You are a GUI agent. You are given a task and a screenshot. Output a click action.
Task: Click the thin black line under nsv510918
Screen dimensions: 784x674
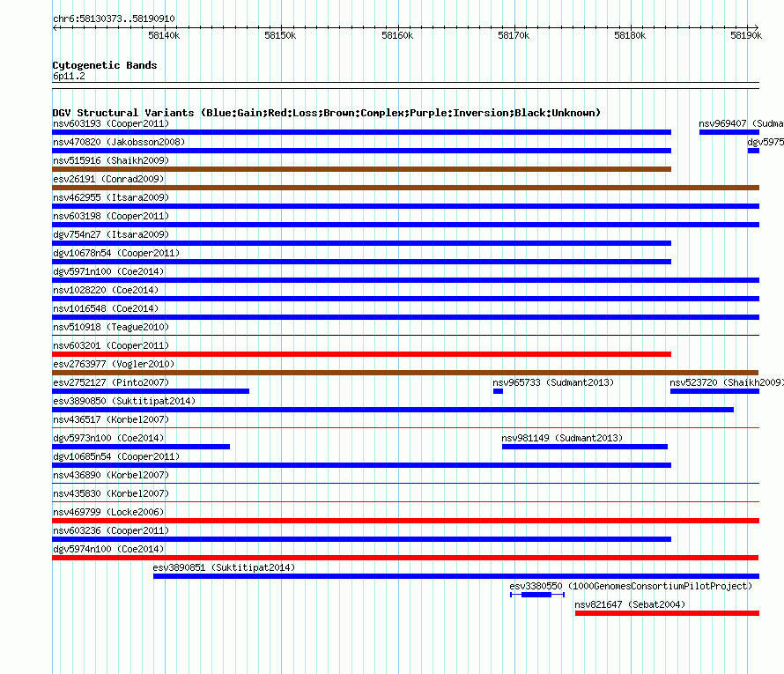coord(405,336)
